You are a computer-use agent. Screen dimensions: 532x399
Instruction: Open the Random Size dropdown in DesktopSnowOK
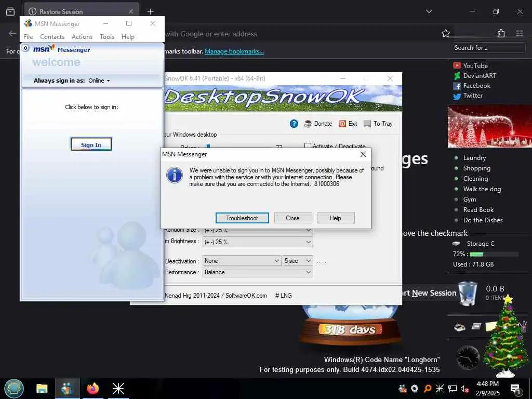coord(258,231)
